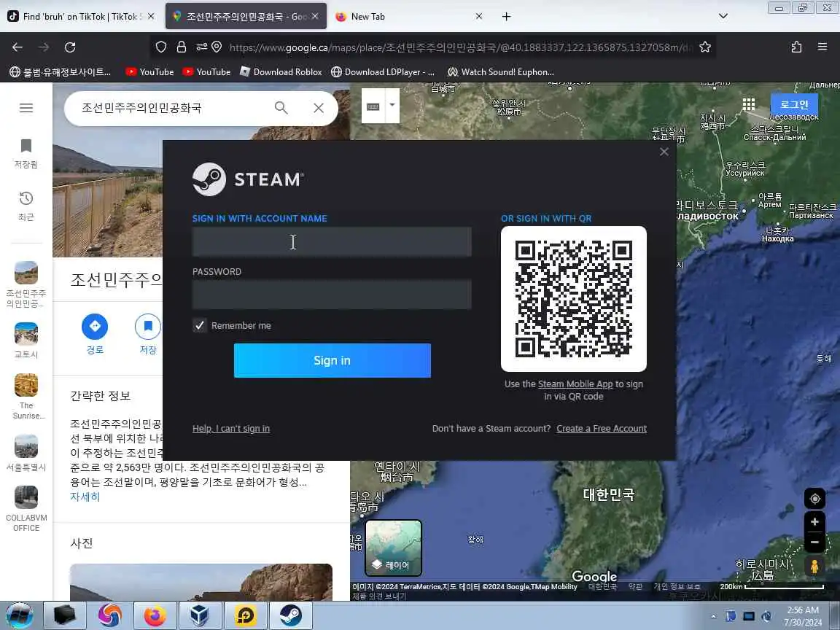Open Steam from the taskbar
Screen dimensions: 840x630
coord(290,615)
